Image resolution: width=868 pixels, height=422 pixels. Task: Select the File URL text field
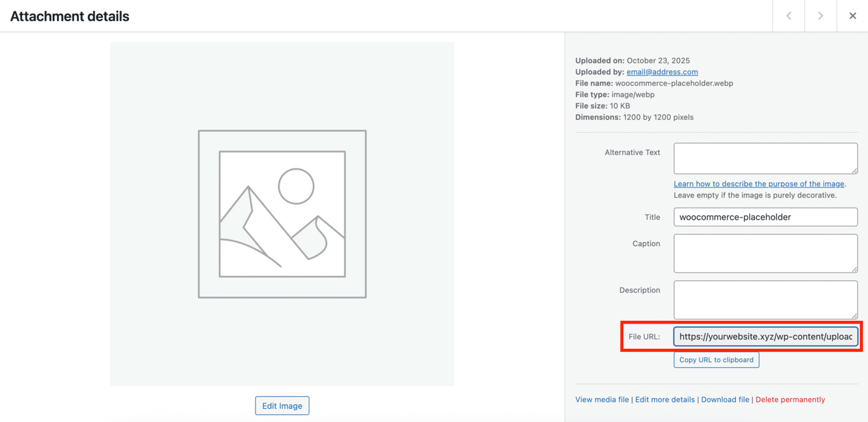point(765,336)
